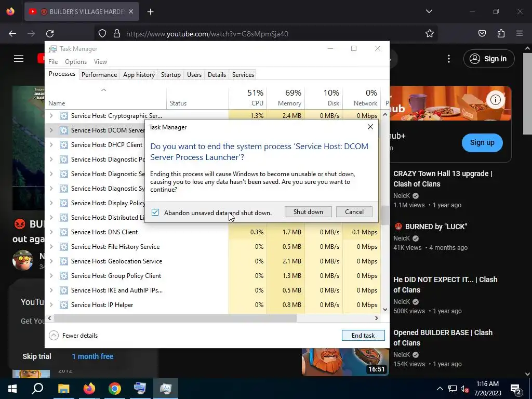The width and height of the screenshot is (532, 399).
Task: Close the BUILDER'S VILLAGE YouTube tab
Action: click(x=131, y=11)
